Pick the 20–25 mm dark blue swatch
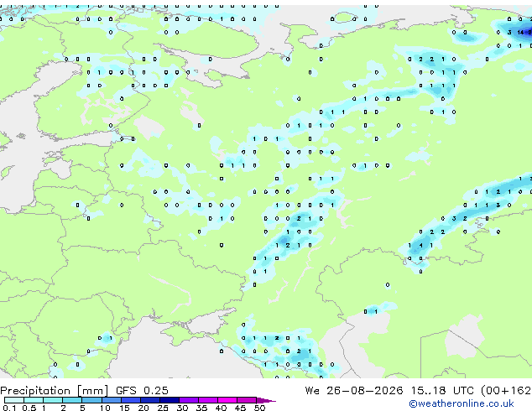This screenshot has width=532, height=411. coord(150,400)
